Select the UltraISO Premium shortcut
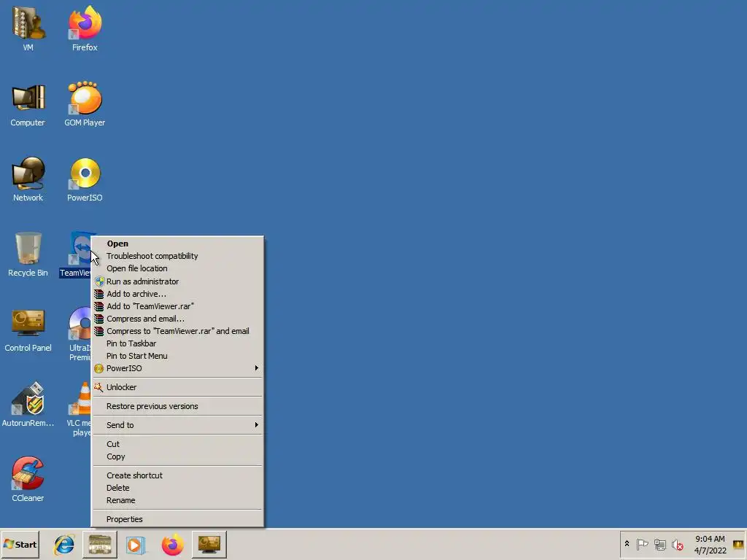The image size is (747, 560). pos(80,333)
